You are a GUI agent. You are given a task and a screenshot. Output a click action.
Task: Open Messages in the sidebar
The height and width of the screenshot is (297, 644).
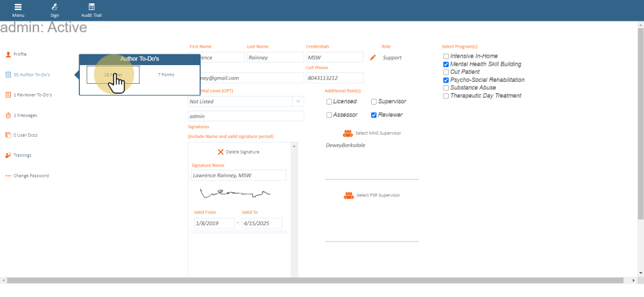(25, 115)
